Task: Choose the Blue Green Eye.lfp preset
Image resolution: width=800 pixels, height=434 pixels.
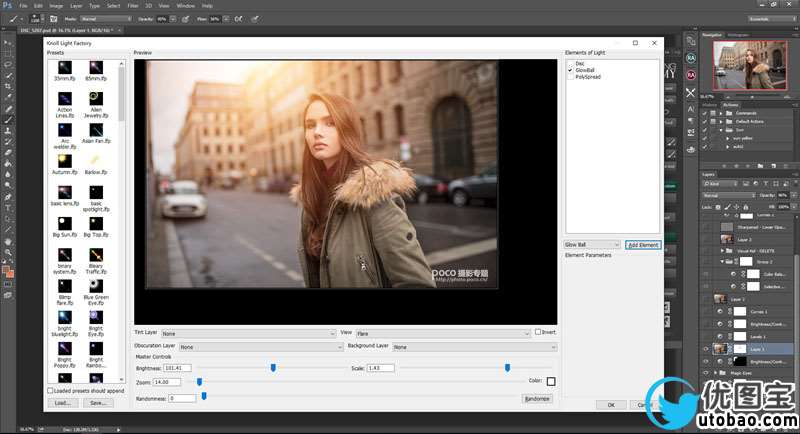Action: [96, 286]
